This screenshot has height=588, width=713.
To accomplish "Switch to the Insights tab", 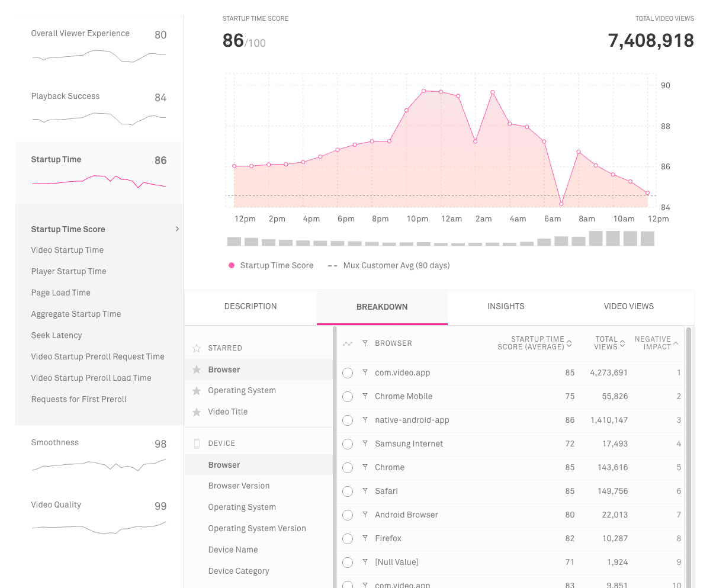I will (x=506, y=307).
